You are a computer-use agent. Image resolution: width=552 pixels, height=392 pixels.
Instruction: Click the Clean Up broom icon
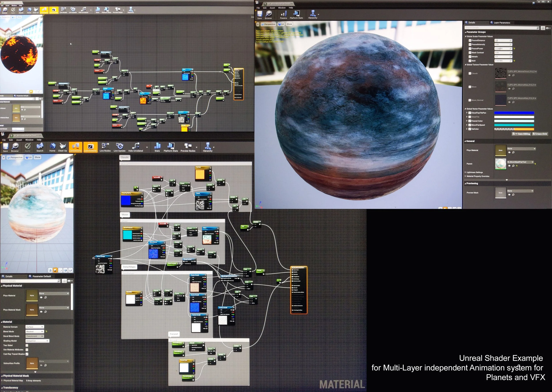[x=62, y=146]
